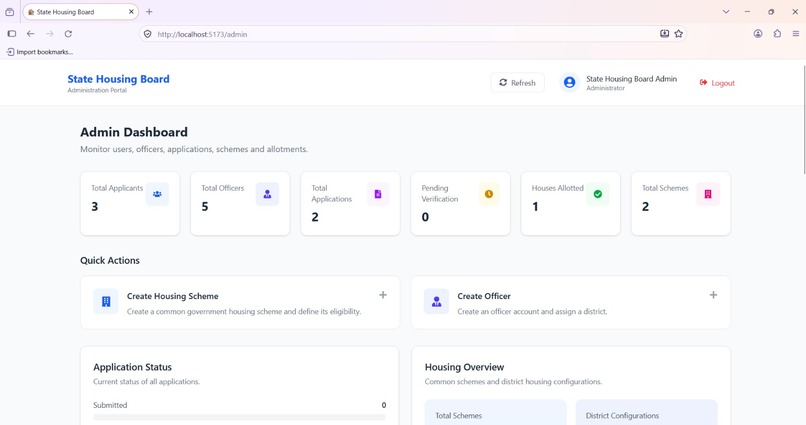
Task: Open the browser extensions icon
Action: pos(777,34)
